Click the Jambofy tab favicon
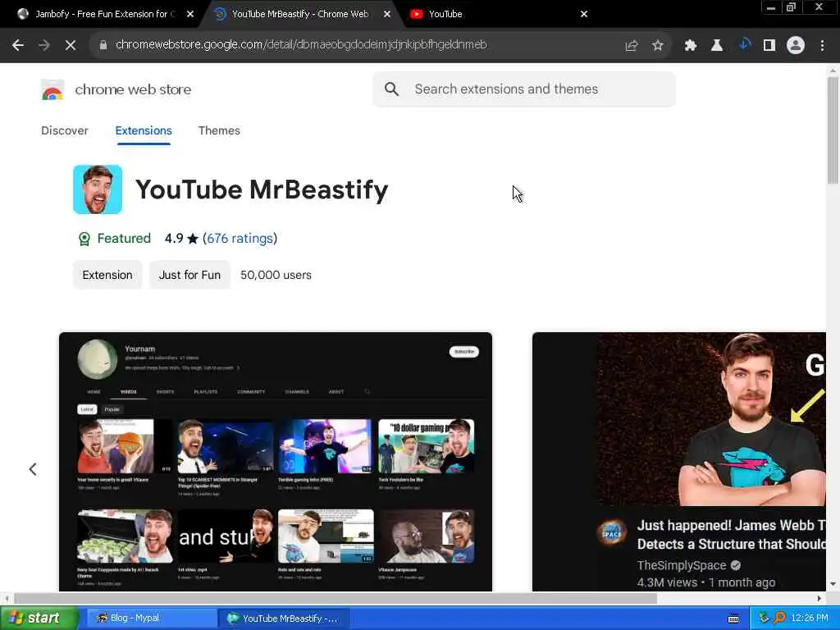The height and width of the screenshot is (630, 840). click(23, 14)
